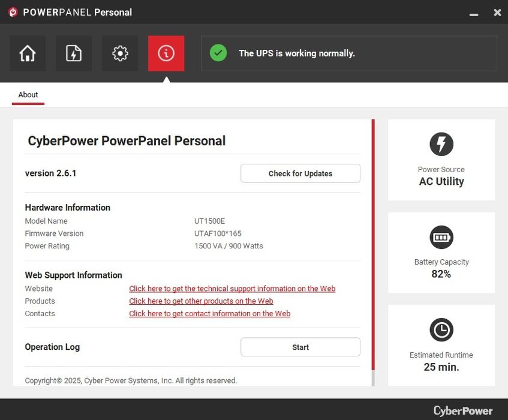Viewport: 508px width, 420px height.
Task: Click the Copyright 2025 notice text
Action: pyautogui.click(x=131, y=380)
